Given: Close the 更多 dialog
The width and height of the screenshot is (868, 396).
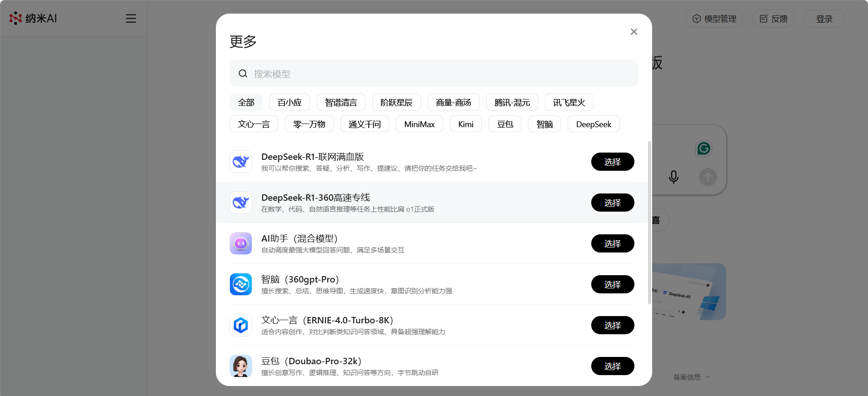Looking at the screenshot, I should coord(634,32).
